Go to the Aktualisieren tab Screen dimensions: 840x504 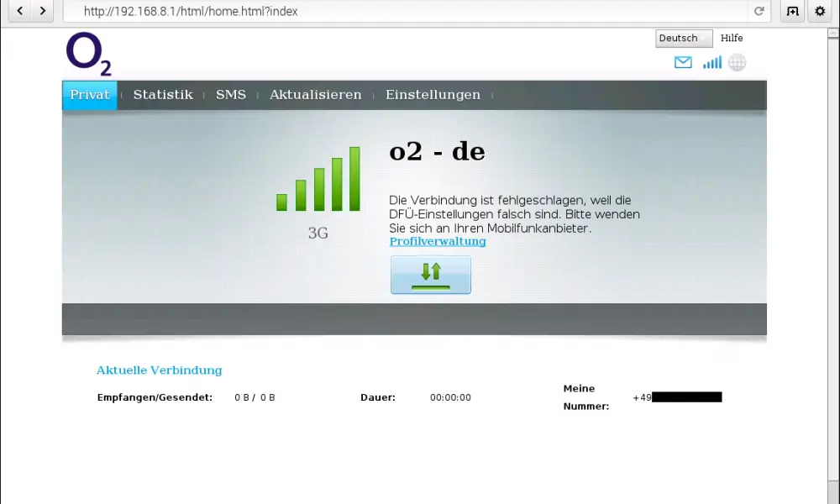click(x=316, y=95)
